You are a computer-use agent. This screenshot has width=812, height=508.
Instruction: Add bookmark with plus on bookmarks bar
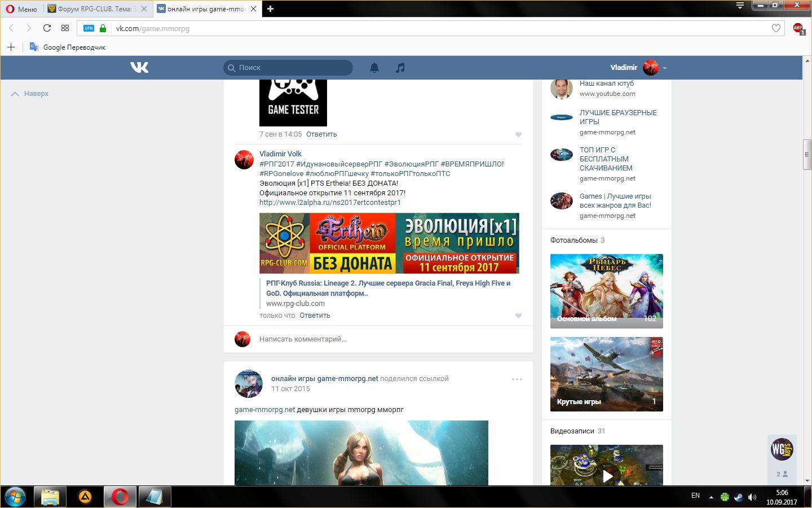(11, 47)
